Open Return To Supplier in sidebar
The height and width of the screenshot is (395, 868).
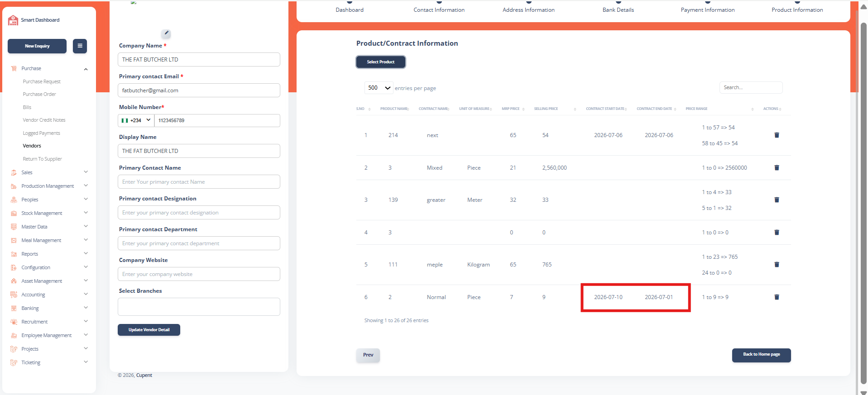click(x=42, y=159)
